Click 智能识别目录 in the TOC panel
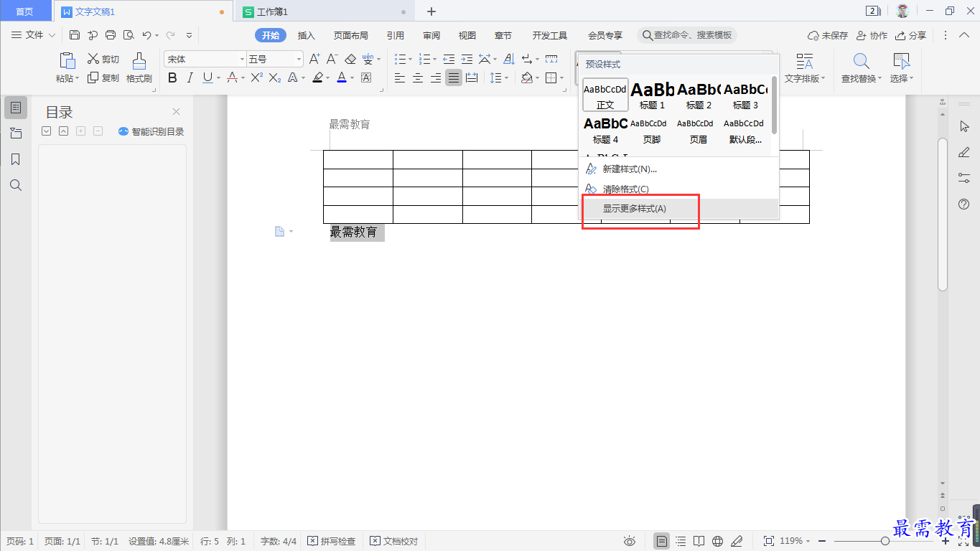980x551 pixels. coord(151,131)
